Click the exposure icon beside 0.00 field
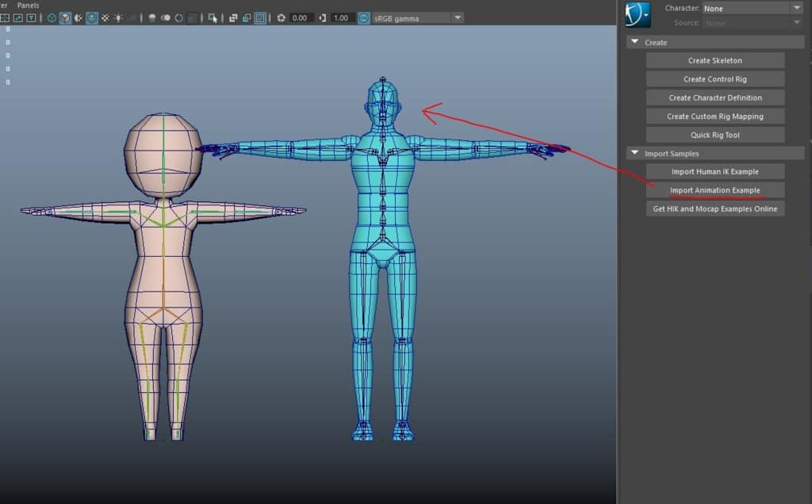This screenshot has width=812, height=504. (x=281, y=17)
